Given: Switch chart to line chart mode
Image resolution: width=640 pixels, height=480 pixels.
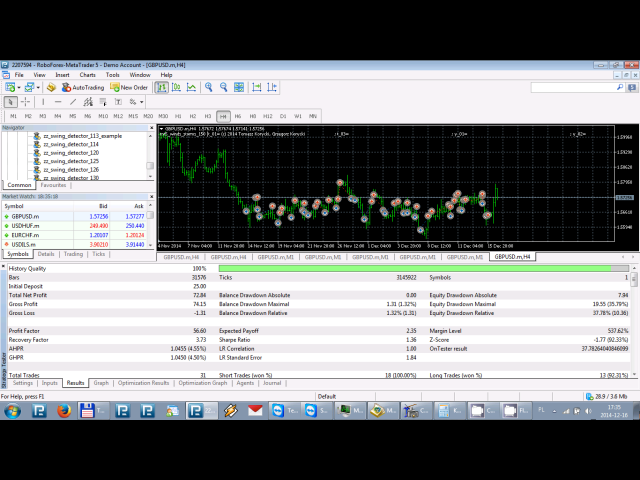Looking at the screenshot, I should click(x=191, y=87).
